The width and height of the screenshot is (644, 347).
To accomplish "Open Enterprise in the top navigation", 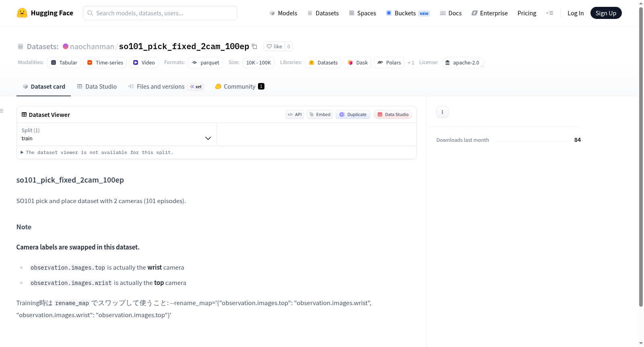I will coord(489,13).
